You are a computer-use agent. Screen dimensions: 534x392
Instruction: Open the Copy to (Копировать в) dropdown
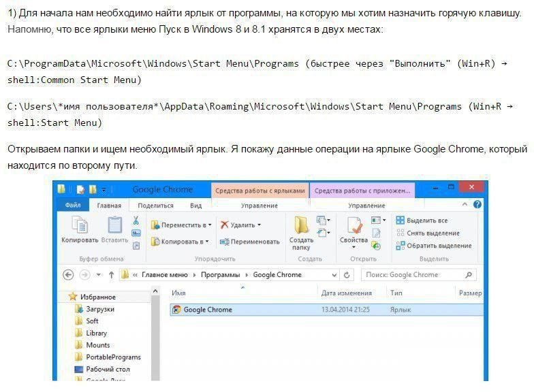(x=180, y=242)
